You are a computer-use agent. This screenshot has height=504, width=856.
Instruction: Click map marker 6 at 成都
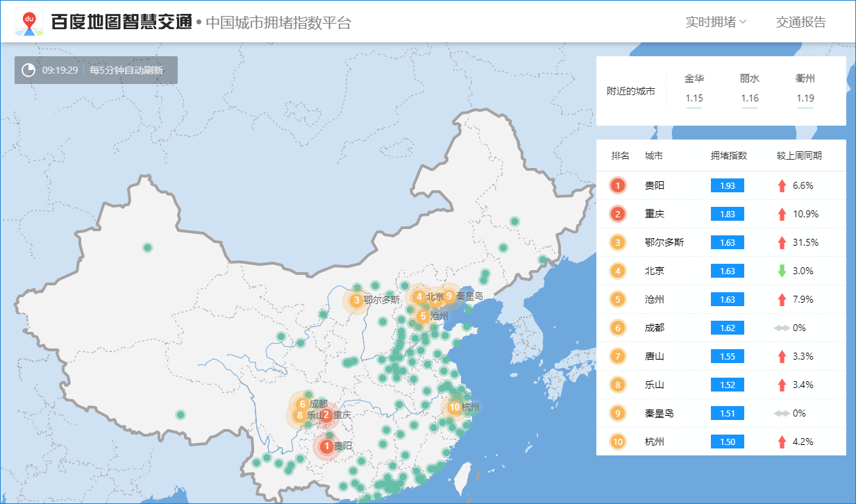303,404
